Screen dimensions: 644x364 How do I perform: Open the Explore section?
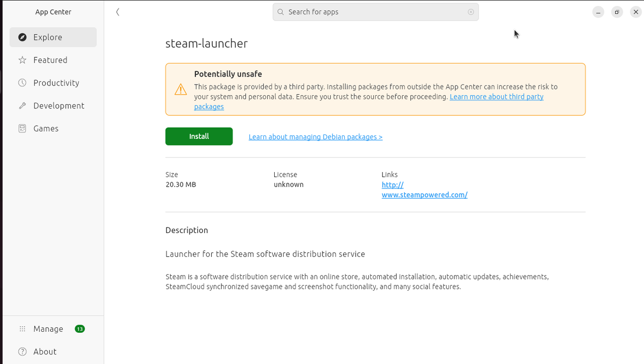53,37
